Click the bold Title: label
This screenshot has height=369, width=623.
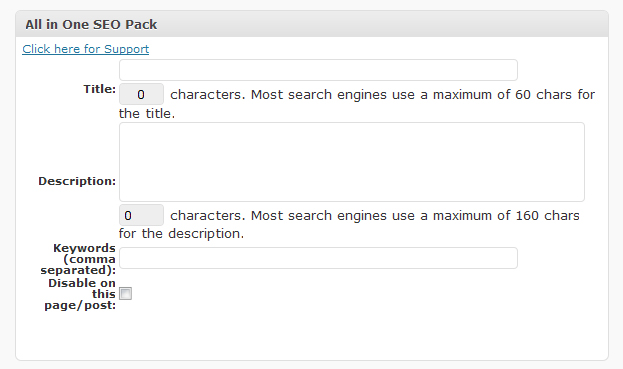click(99, 89)
